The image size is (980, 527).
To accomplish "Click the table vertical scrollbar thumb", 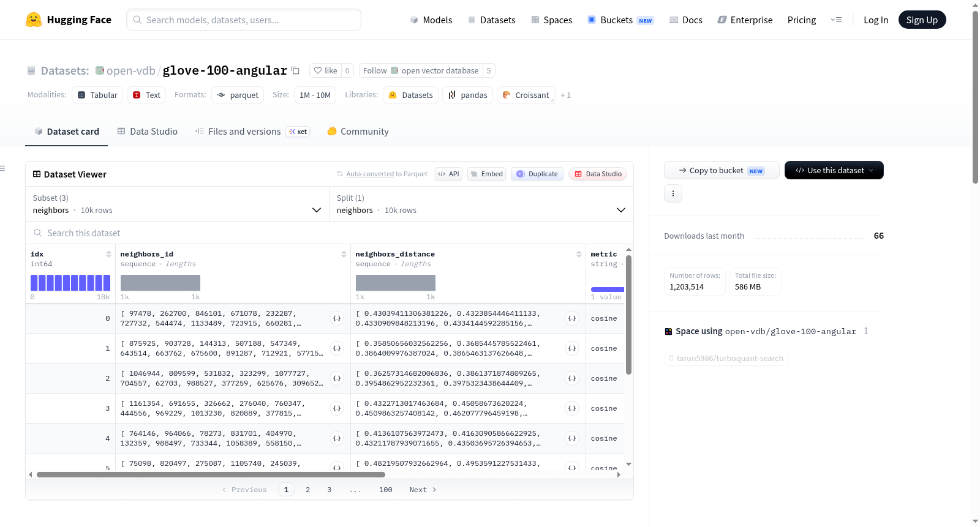I will 628,315.
